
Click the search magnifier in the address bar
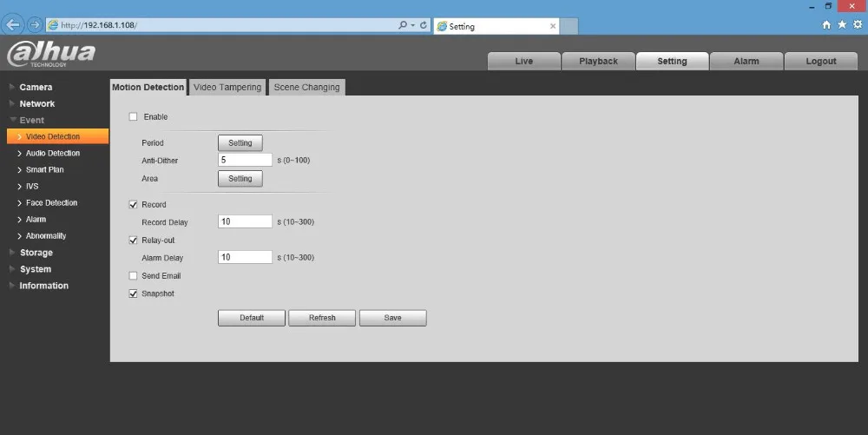(403, 25)
